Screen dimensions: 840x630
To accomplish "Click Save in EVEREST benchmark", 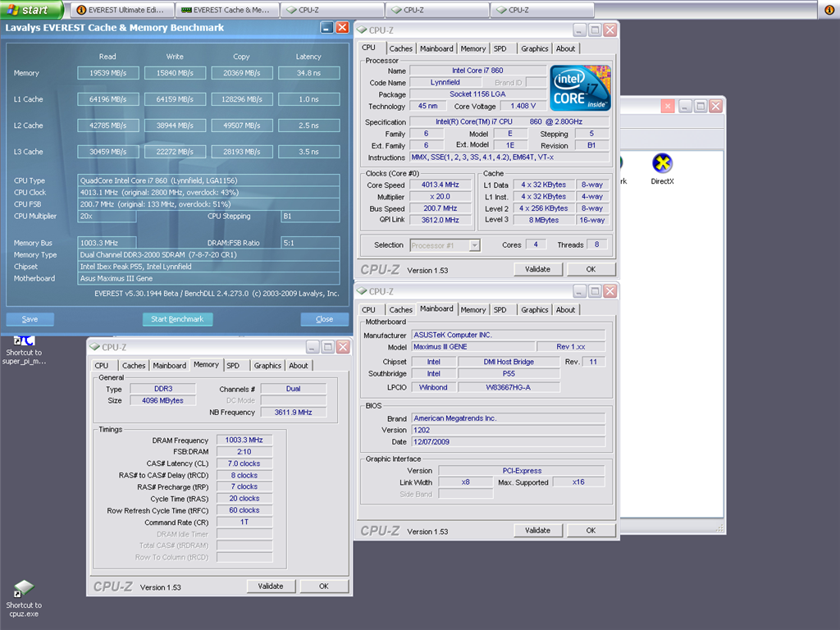I will [x=30, y=319].
